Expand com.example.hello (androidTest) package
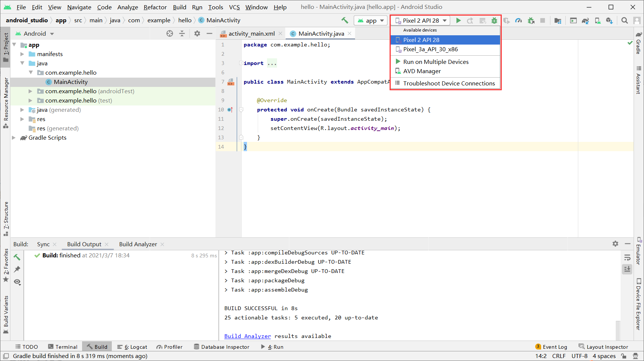Viewport: 644px width, 361px height. [30, 91]
